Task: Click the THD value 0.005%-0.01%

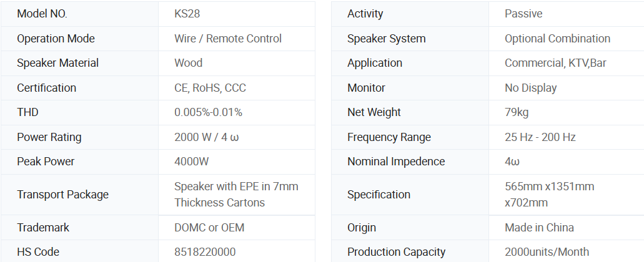Action: 208,112
